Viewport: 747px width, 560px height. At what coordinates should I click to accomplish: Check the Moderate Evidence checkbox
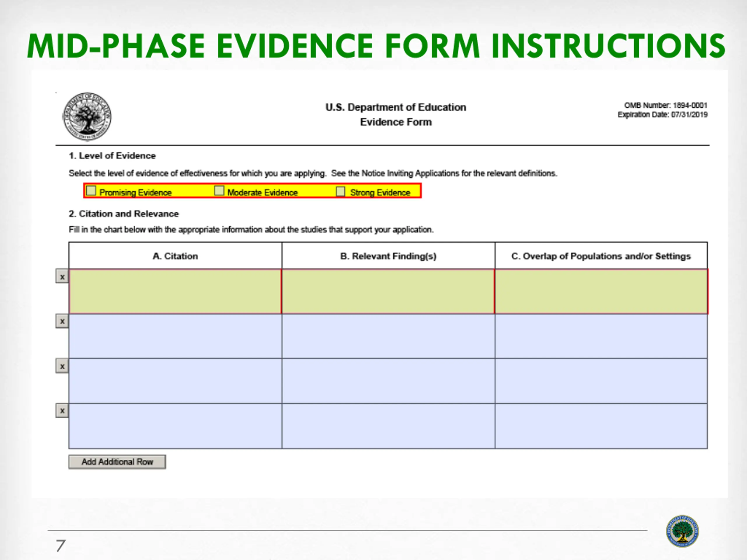click(219, 190)
